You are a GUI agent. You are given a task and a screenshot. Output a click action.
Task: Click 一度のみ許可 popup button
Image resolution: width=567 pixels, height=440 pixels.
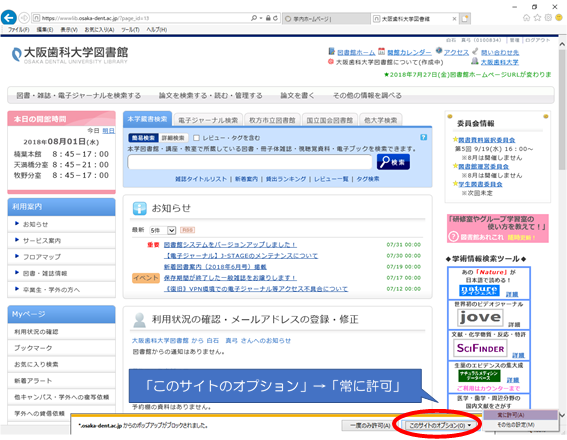point(370,426)
